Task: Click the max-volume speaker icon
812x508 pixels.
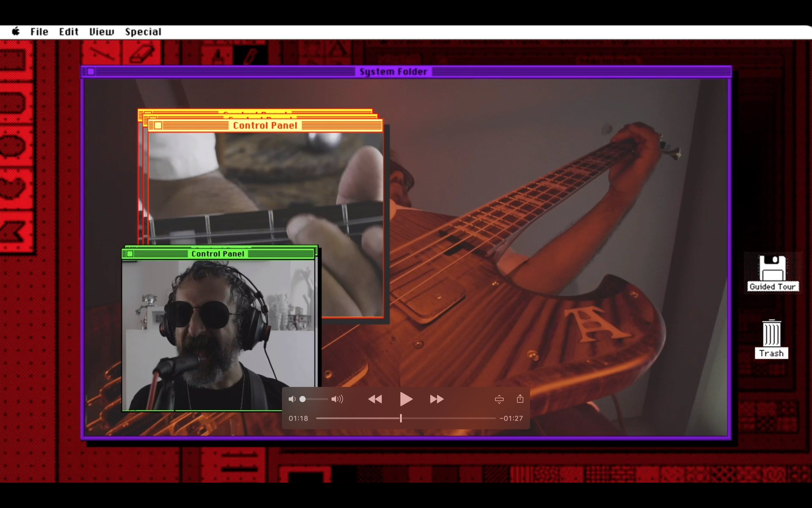Action: (337, 399)
